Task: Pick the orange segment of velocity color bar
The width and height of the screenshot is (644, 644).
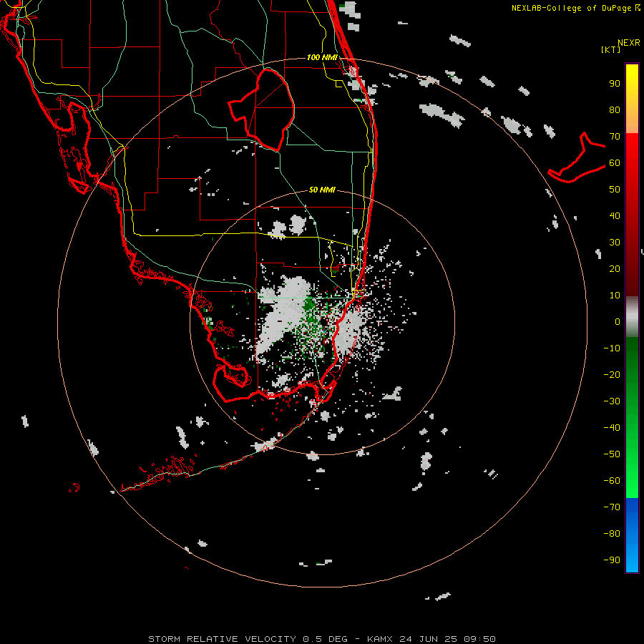Action: pos(632,121)
